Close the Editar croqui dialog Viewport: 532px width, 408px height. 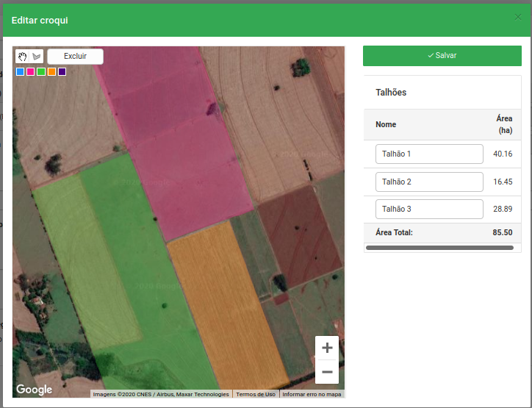tap(518, 17)
